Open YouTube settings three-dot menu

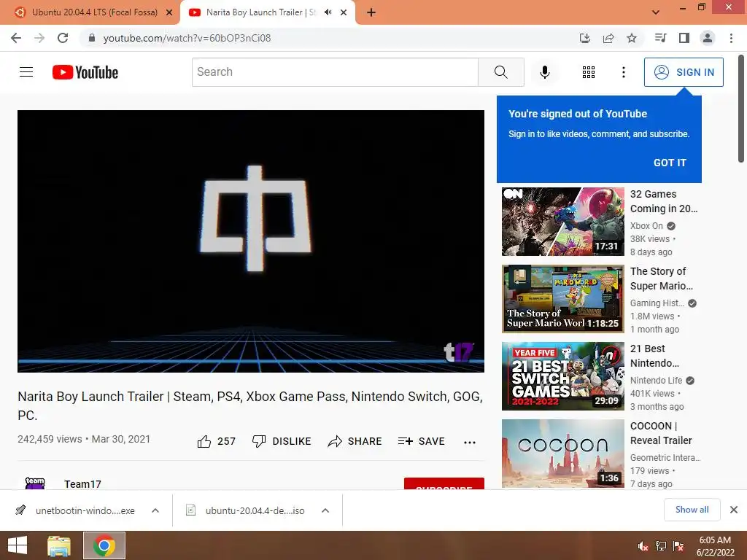coord(623,72)
